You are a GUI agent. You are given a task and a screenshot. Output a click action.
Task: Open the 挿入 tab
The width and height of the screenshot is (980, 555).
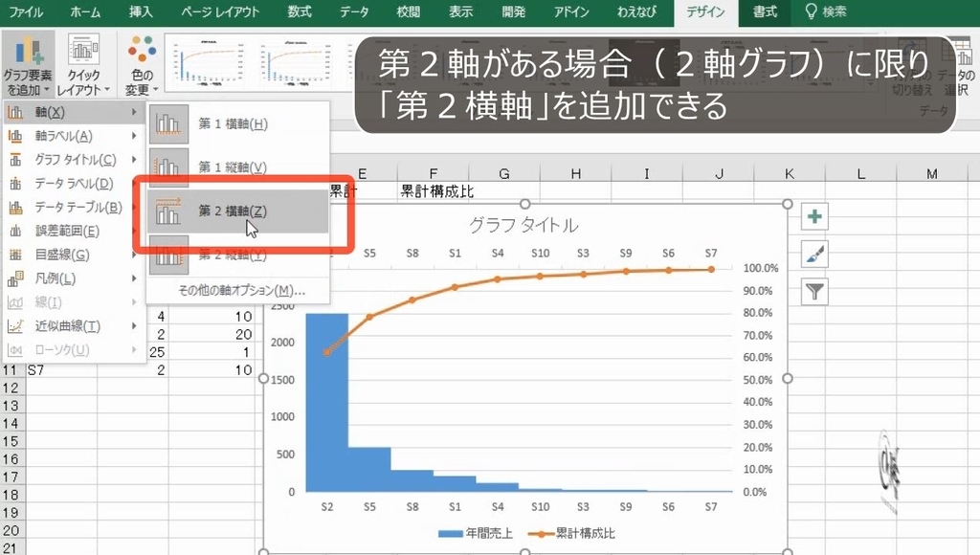(141, 11)
